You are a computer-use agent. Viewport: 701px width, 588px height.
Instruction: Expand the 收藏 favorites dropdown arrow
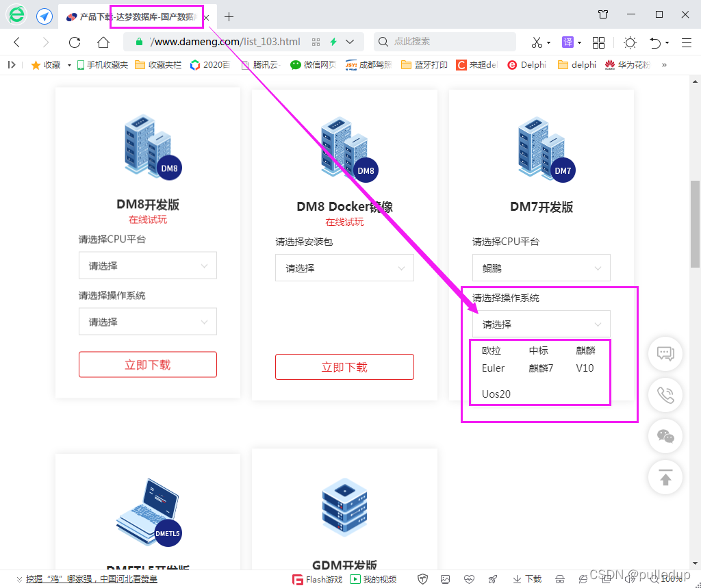[69, 65]
